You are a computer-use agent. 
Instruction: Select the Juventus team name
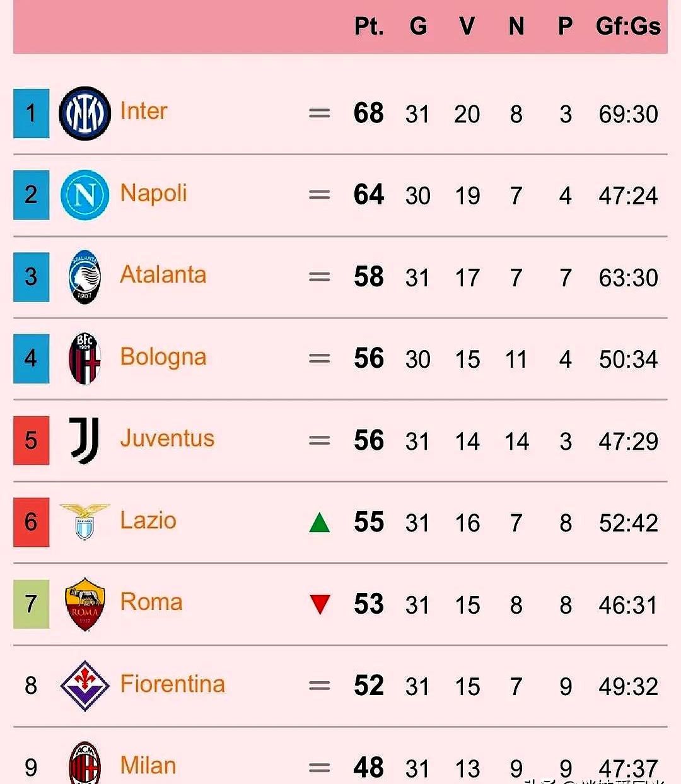(x=167, y=438)
